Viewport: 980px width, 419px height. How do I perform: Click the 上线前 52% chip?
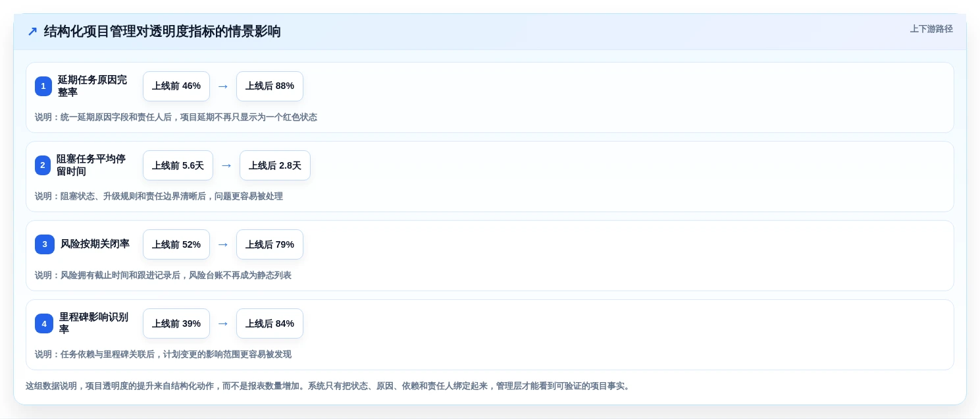pyautogui.click(x=176, y=244)
